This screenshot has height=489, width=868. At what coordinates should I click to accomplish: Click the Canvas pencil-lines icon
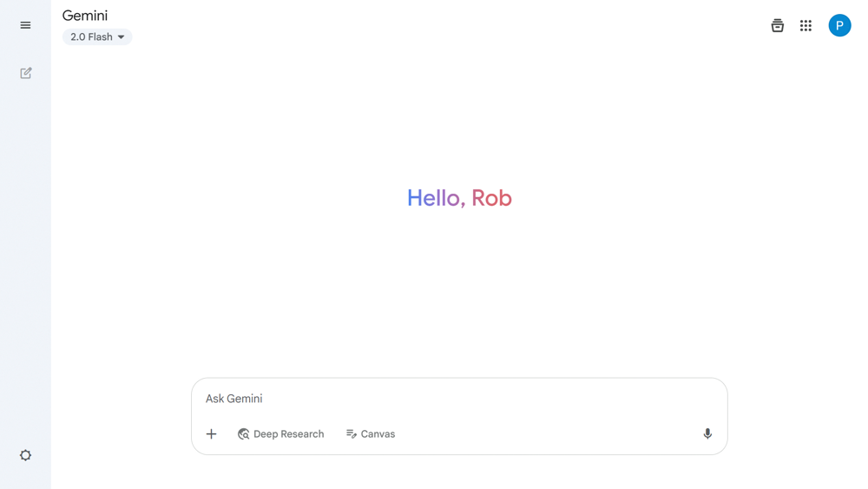coord(352,433)
